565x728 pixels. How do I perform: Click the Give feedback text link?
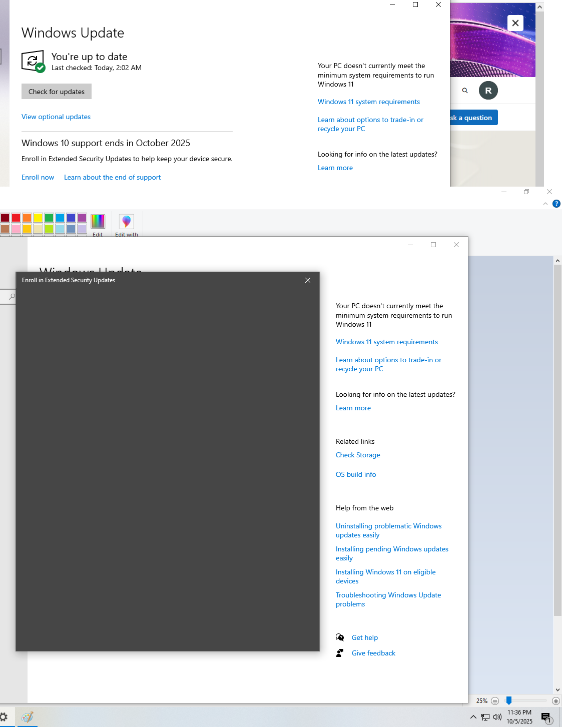[x=373, y=653]
